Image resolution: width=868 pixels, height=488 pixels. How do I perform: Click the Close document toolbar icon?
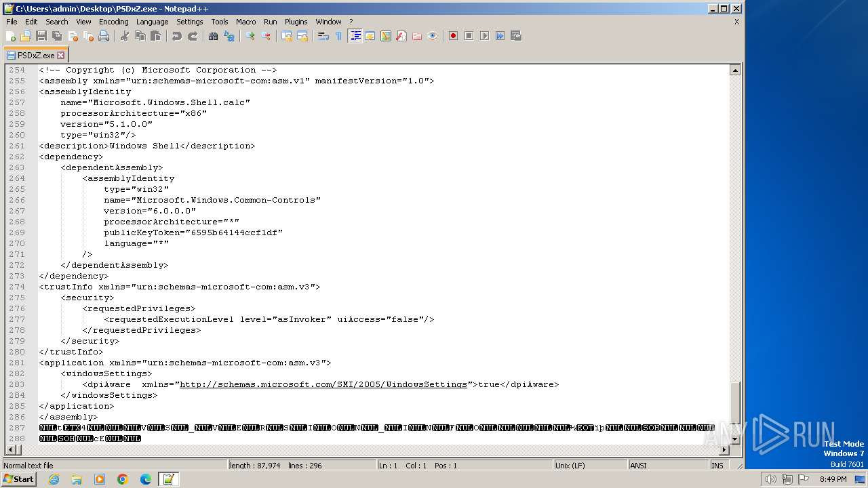coord(73,36)
